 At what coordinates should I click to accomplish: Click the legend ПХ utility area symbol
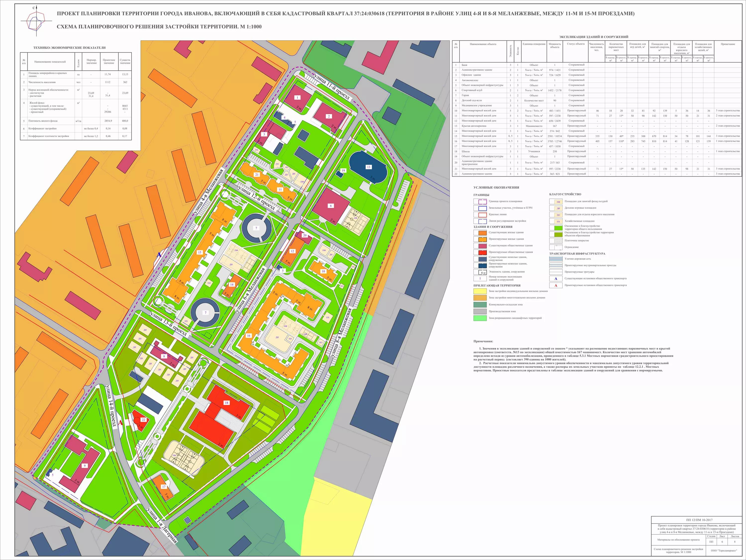tap(556, 221)
